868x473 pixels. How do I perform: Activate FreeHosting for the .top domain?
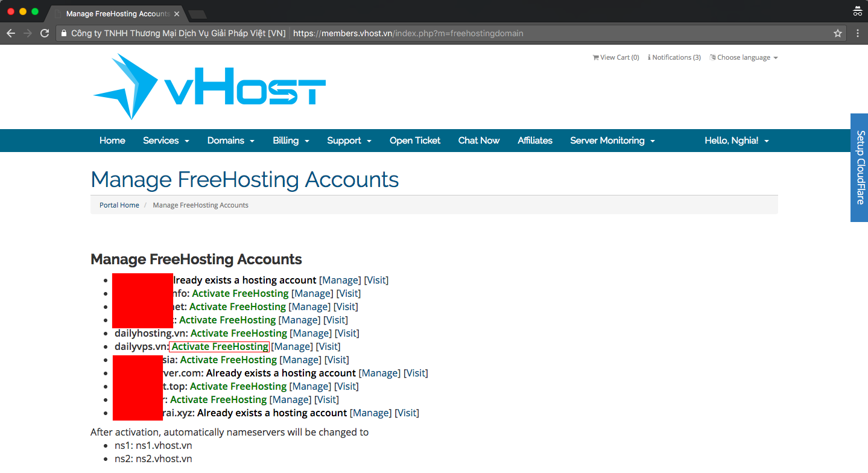point(238,387)
